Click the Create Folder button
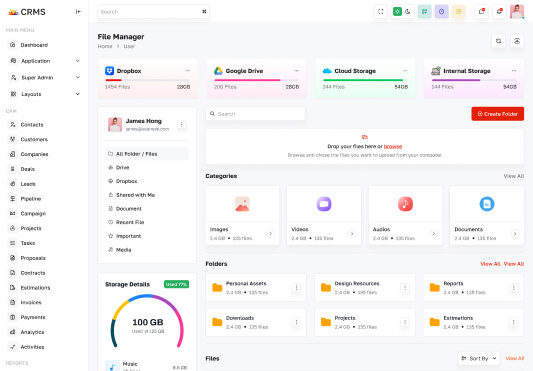The image size is (533, 371). 497,114
